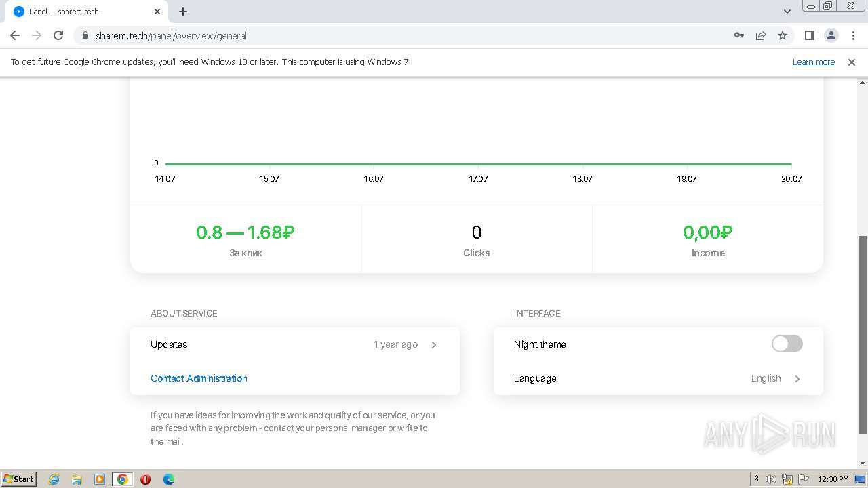Open Windows Explorer folder in taskbar
868x488 pixels.
tap(77, 479)
